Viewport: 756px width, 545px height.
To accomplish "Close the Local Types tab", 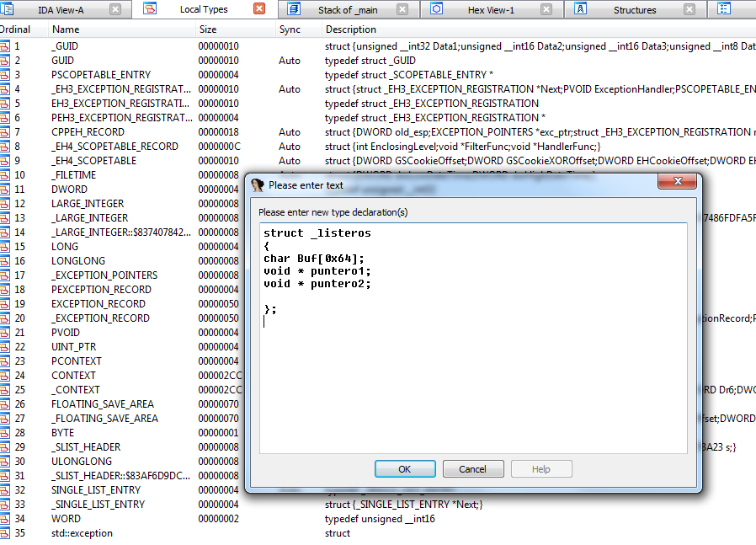I will coord(259,9).
